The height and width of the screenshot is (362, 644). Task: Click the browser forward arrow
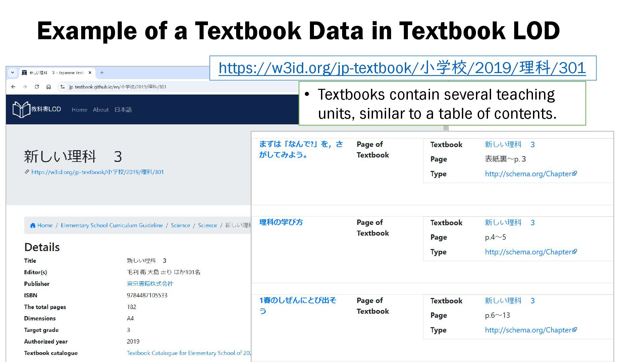[25, 87]
